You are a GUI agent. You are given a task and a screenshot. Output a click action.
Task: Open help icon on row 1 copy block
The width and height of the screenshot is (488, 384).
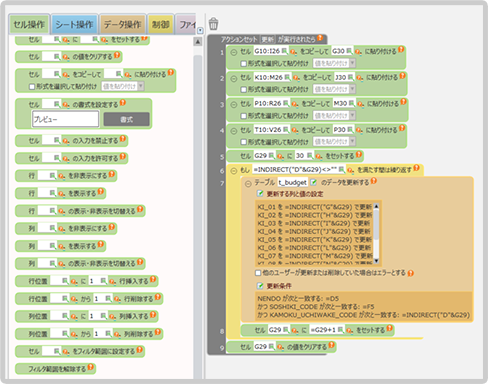point(401,49)
